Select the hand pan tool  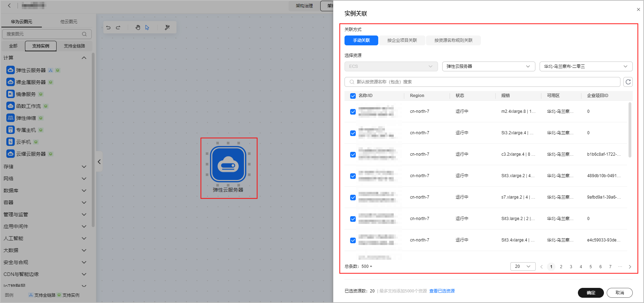(x=138, y=27)
